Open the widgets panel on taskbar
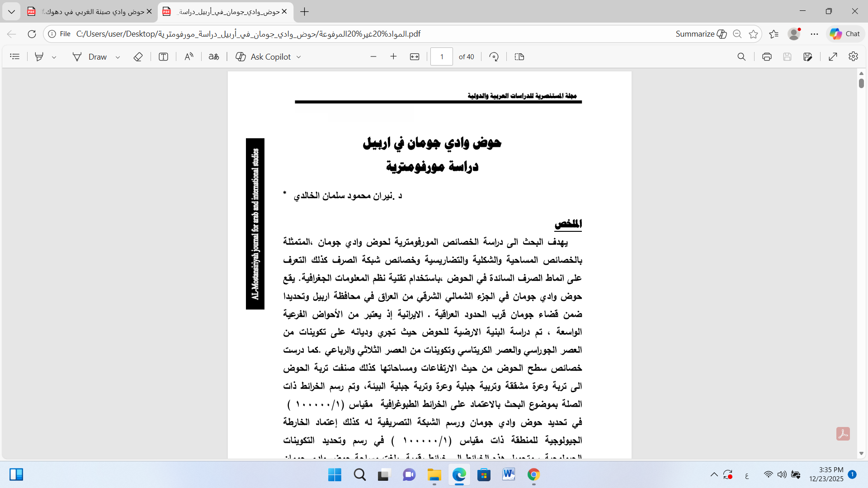This screenshot has width=868, height=488. click(16, 475)
